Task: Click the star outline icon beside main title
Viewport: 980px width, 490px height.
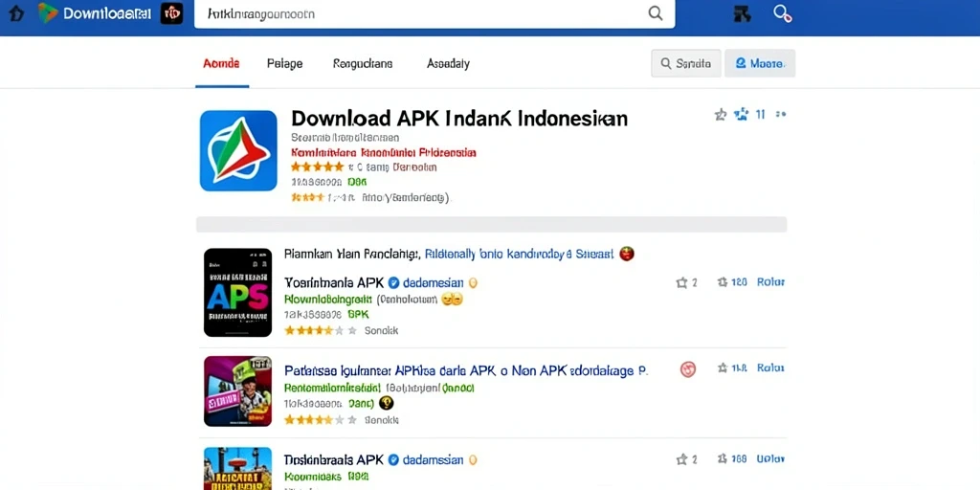Action: tap(721, 115)
